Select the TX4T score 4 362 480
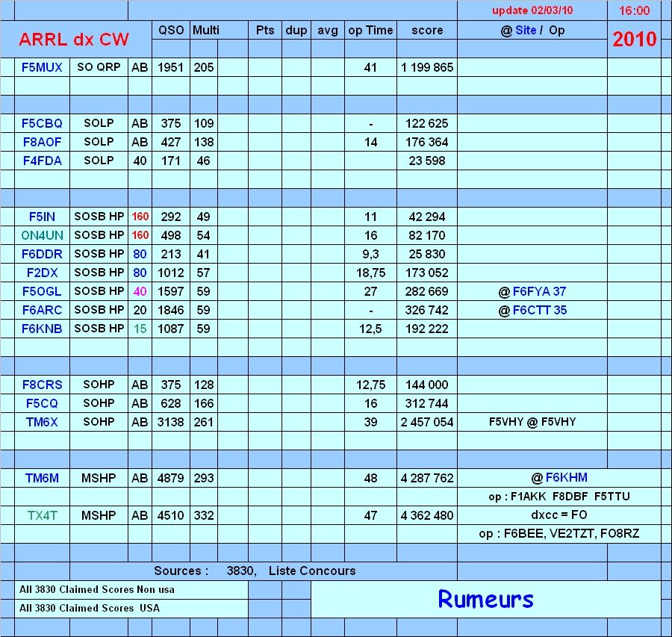The height and width of the screenshot is (637, 672). (427, 515)
